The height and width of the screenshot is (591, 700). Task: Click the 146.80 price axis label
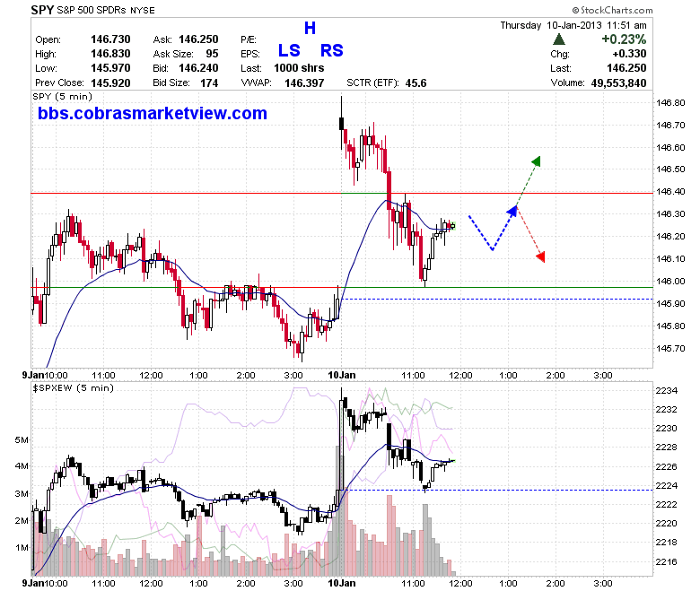coord(670,102)
